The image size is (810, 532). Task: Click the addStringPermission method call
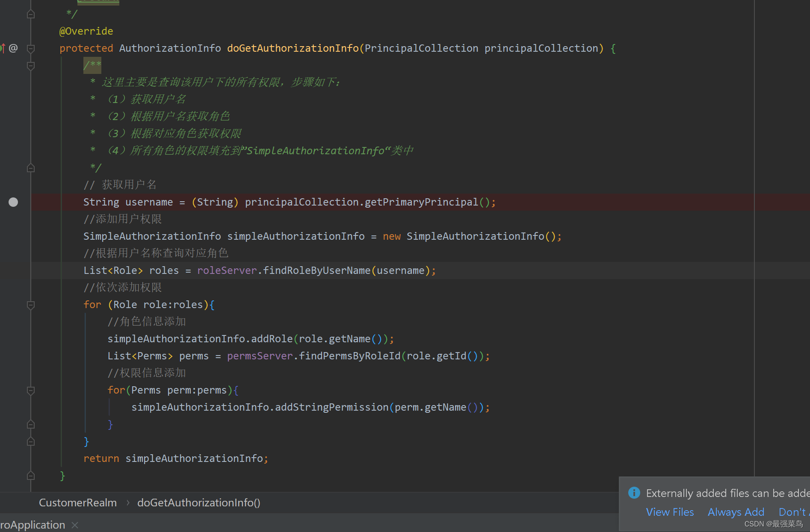pyautogui.click(x=332, y=407)
